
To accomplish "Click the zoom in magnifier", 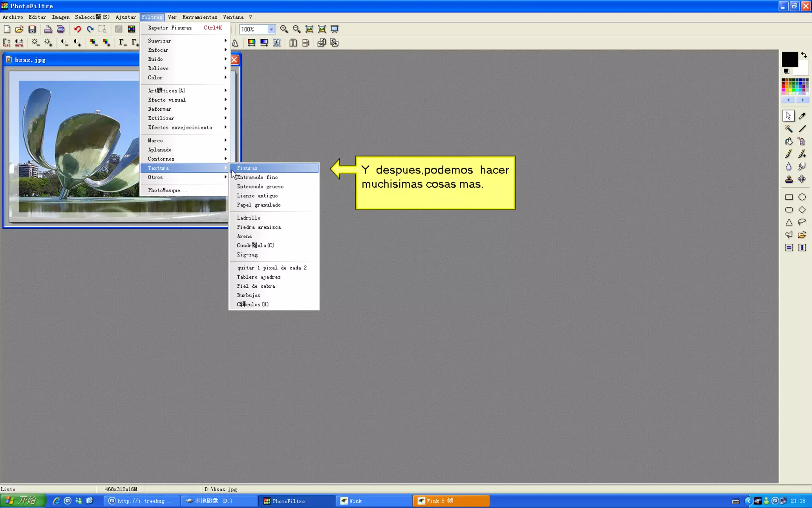I will (284, 29).
